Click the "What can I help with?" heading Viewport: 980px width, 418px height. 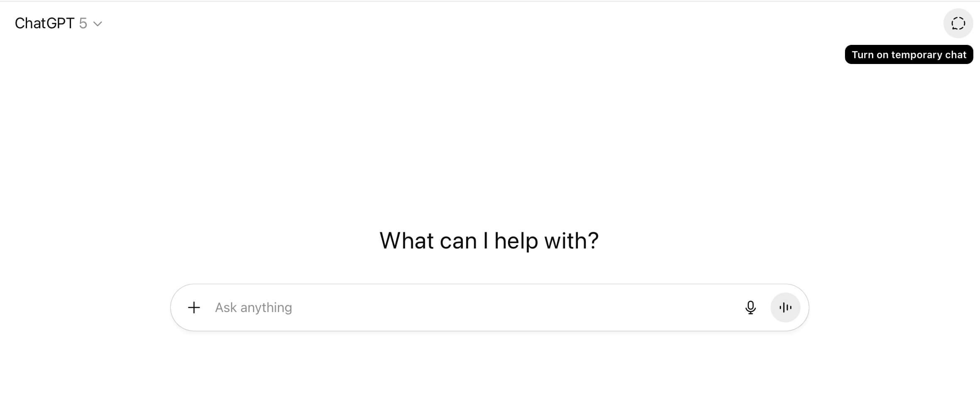(x=489, y=241)
